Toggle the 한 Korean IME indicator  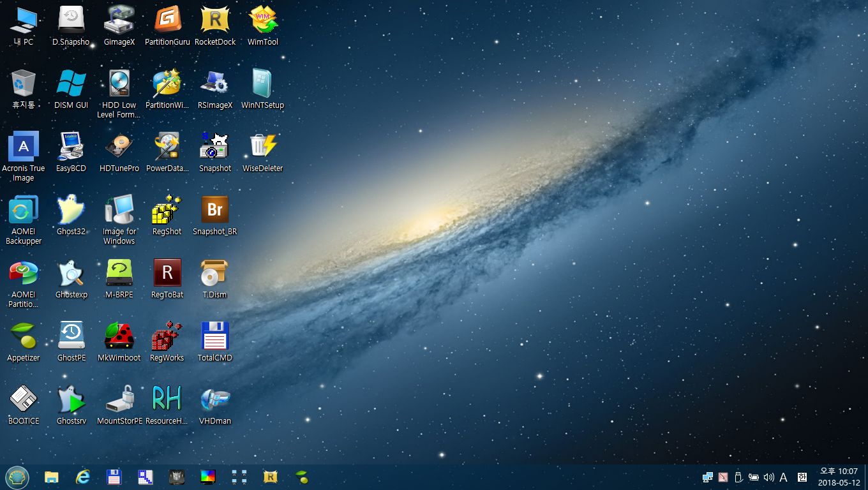[802, 477]
